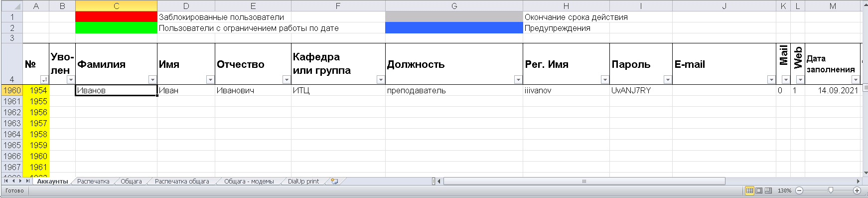The height and width of the screenshot is (198, 868).
Task: Go to first sheet tab arrow
Action: coord(6,181)
